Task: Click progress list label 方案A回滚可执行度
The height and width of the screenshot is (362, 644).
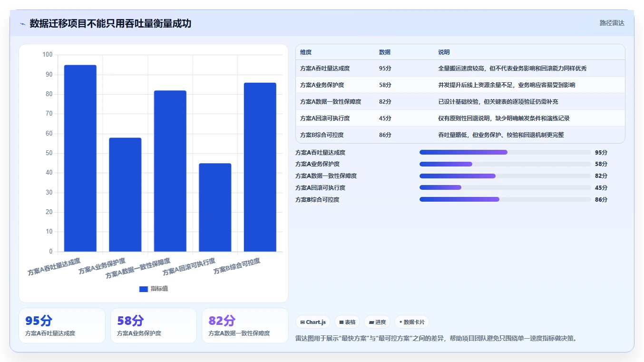Action: click(x=321, y=188)
